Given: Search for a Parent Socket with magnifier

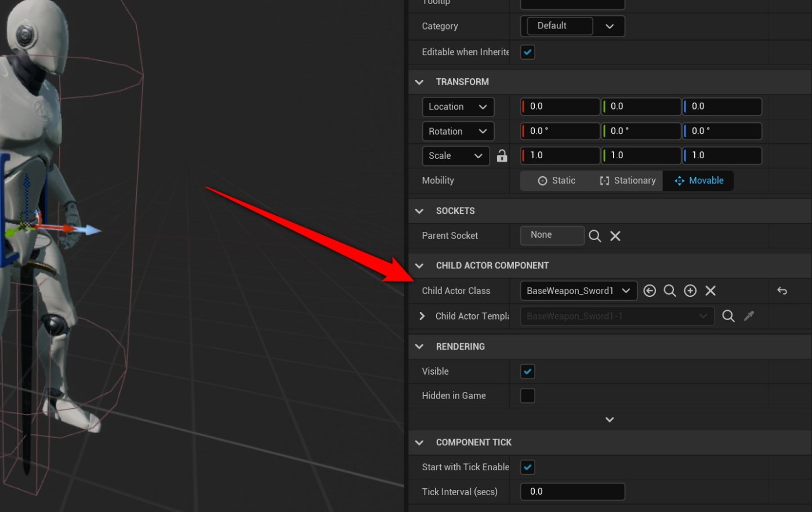Looking at the screenshot, I should pos(594,235).
